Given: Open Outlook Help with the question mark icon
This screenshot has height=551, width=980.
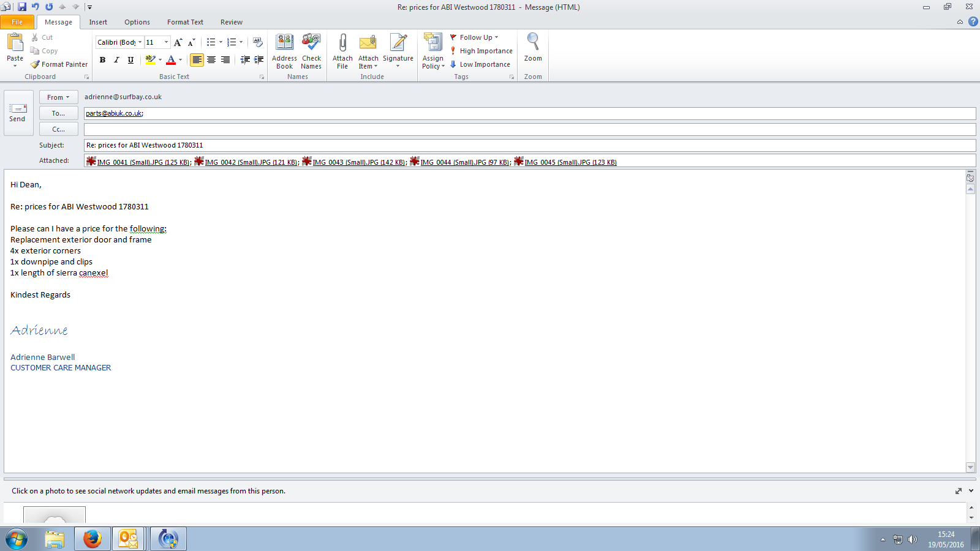Looking at the screenshot, I should coord(973,21).
